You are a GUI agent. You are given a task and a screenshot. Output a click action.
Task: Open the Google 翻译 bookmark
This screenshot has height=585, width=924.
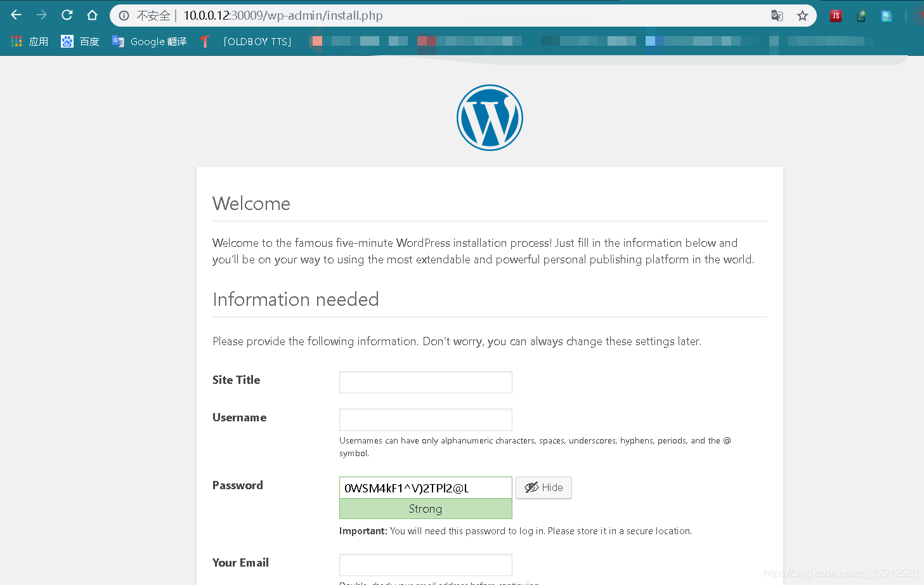[150, 41]
